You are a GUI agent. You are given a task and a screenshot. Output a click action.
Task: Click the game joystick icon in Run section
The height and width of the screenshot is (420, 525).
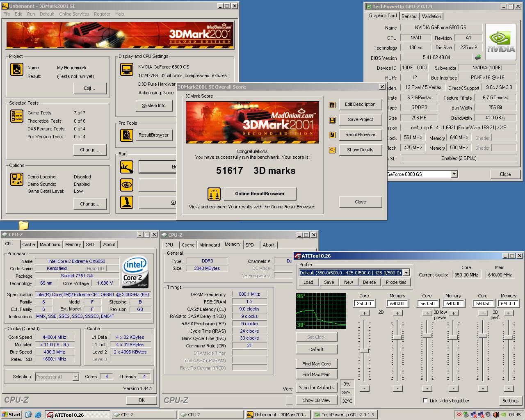pos(126,202)
